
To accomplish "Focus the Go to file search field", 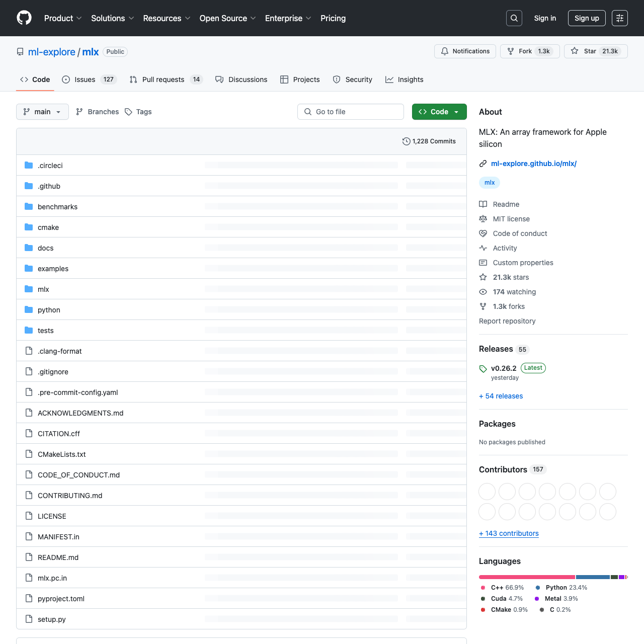I will 351,112.
